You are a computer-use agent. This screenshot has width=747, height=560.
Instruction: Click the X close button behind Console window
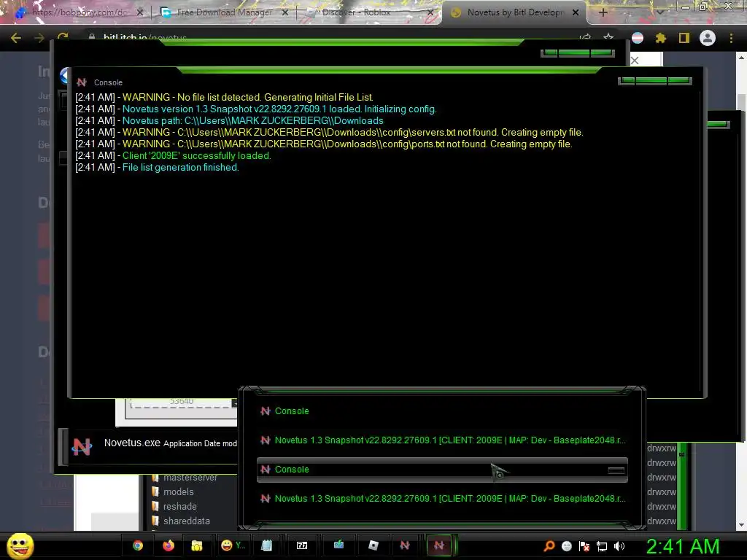(635, 61)
